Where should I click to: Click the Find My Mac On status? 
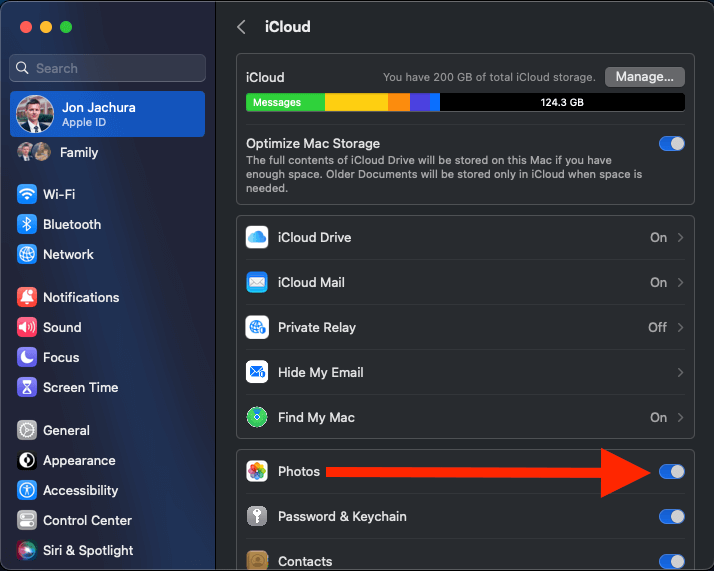(x=658, y=417)
